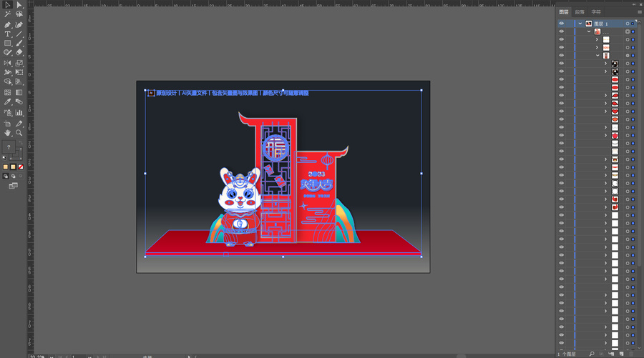The image size is (644, 358).
Task: Collapse the first nested group under 图层 1
Action: pyautogui.click(x=589, y=31)
